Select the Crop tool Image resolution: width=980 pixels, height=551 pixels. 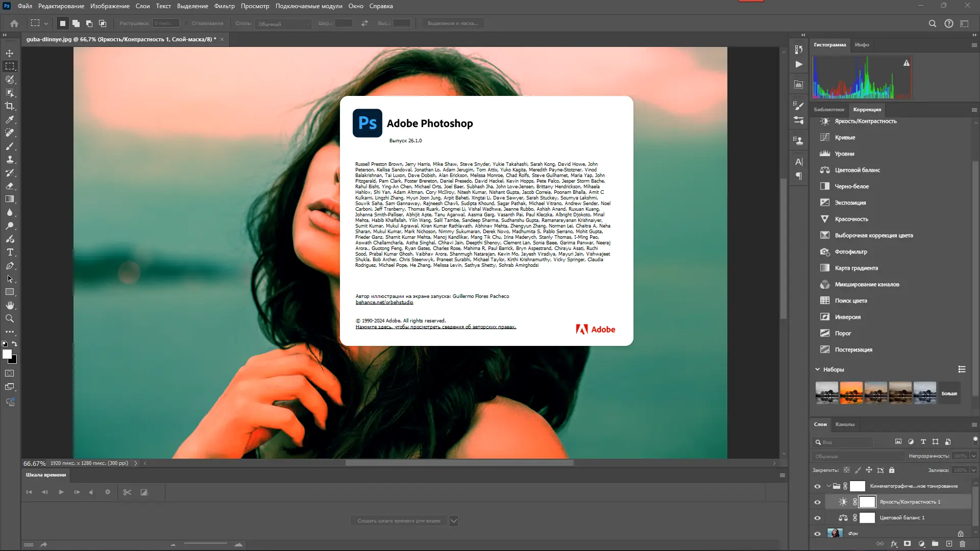[10, 106]
